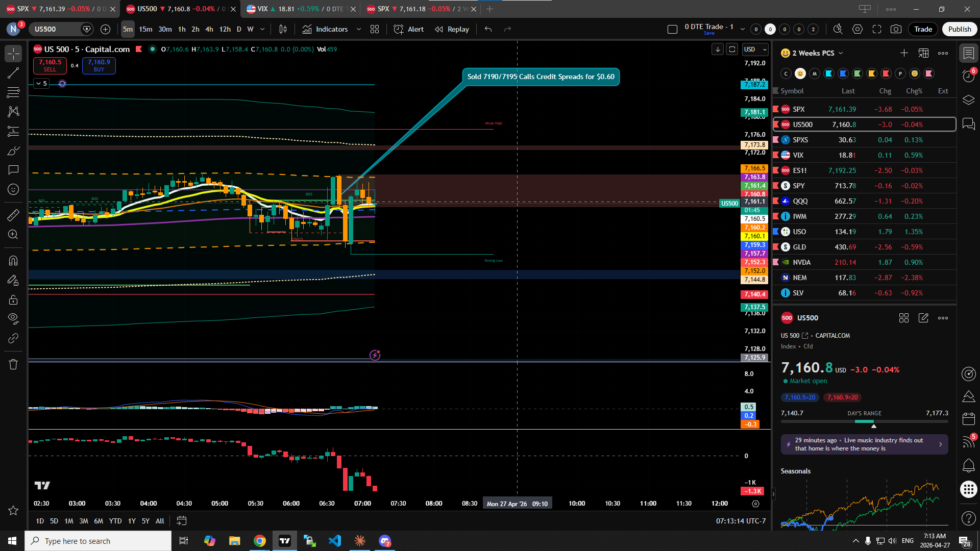Image resolution: width=980 pixels, height=551 pixels.
Task: Open the layout grid setup icon
Action: (375, 29)
